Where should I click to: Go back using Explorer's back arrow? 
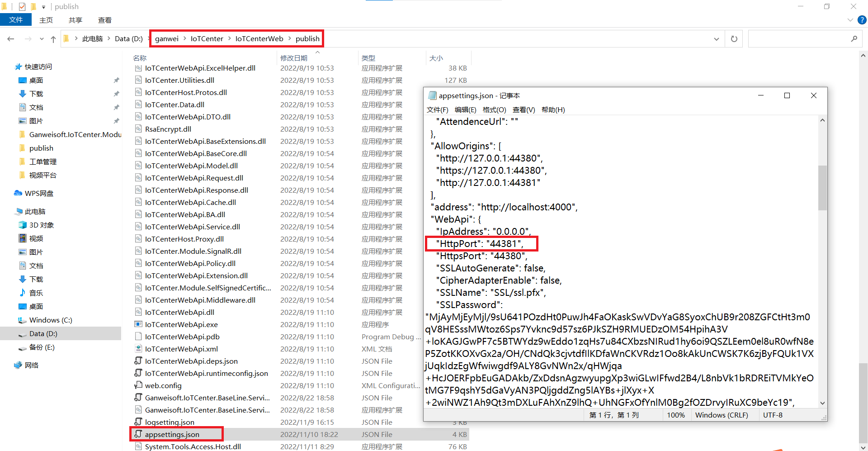click(11, 39)
